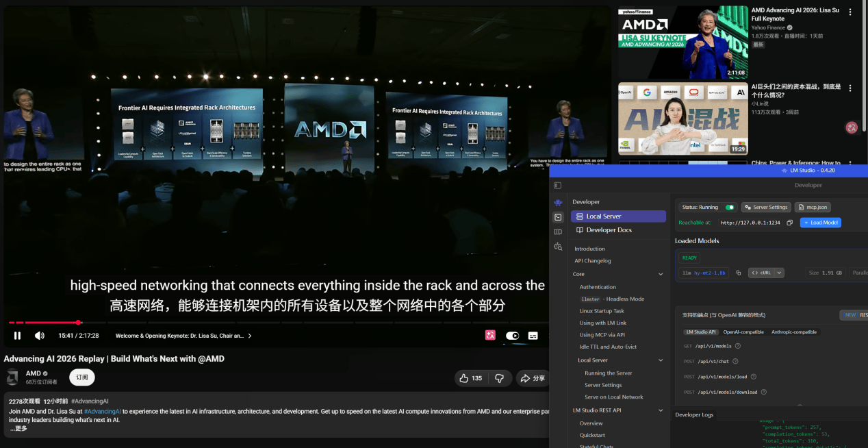Click the dislike thumbs-down icon

click(x=499, y=378)
